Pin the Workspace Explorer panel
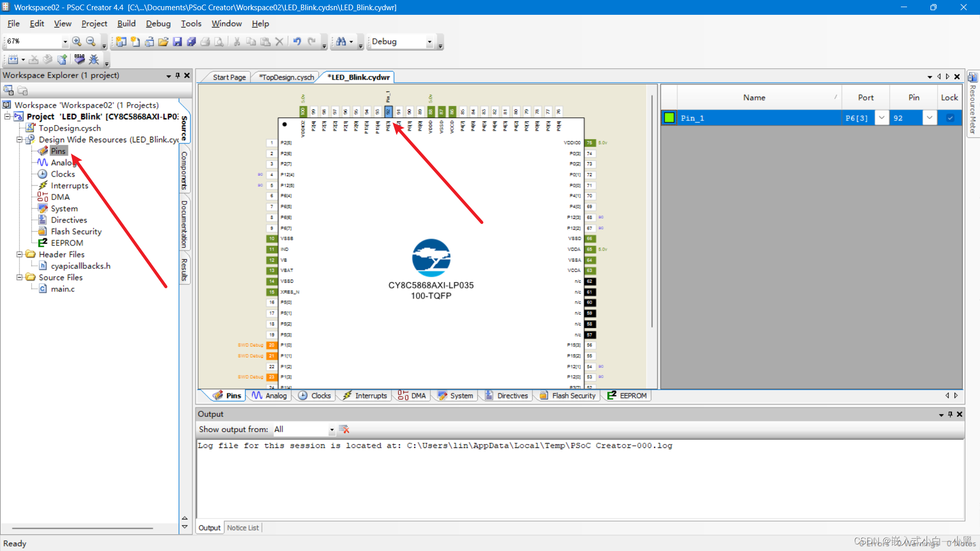980x551 pixels. (178, 76)
